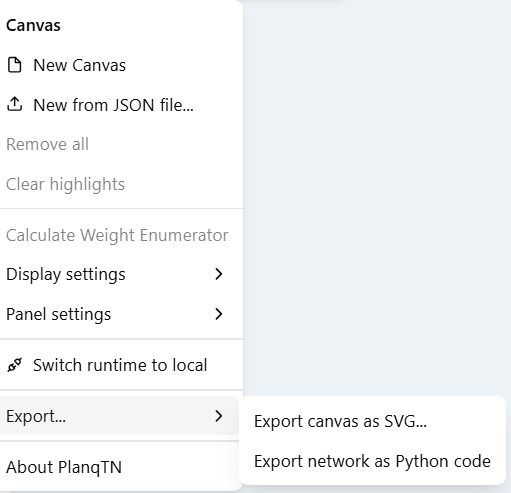511x493 pixels.
Task: Open the Panel settings submenu label
Action: pyautogui.click(x=59, y=314)
